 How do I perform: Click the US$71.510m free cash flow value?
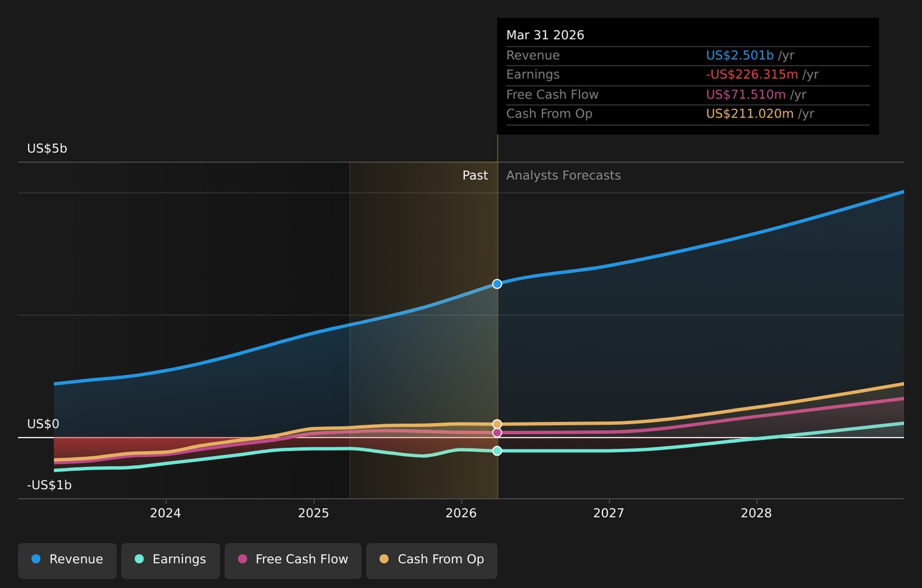pyautogui.click(x=745, y=95)
